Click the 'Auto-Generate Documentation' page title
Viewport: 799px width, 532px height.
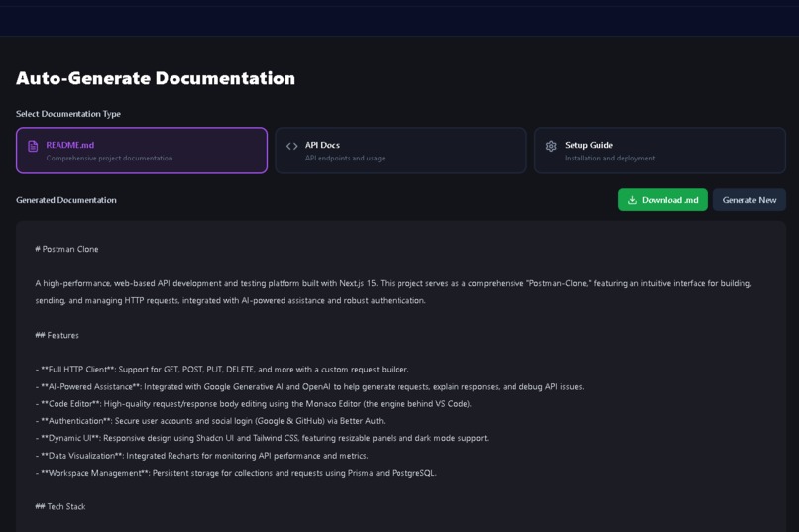[x=156, y=78]
